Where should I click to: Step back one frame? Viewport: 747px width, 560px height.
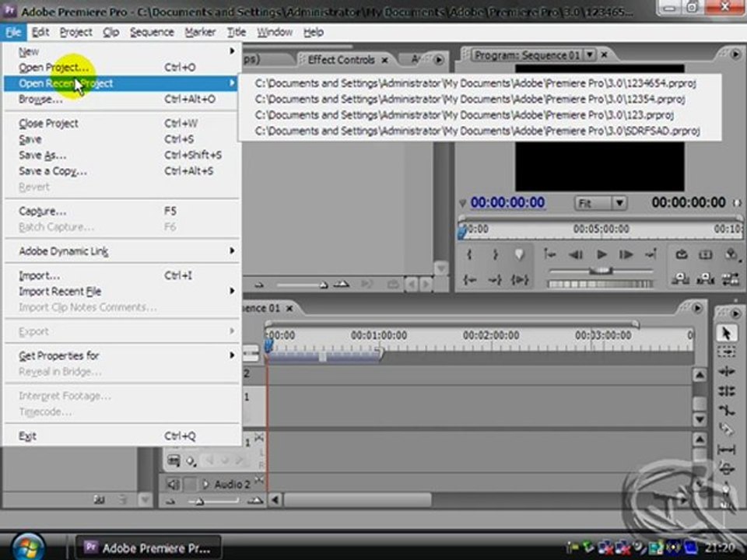point(576,255)
